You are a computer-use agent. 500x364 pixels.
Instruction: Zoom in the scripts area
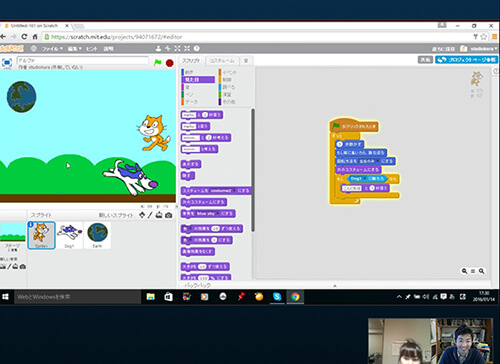coord(481,271)
